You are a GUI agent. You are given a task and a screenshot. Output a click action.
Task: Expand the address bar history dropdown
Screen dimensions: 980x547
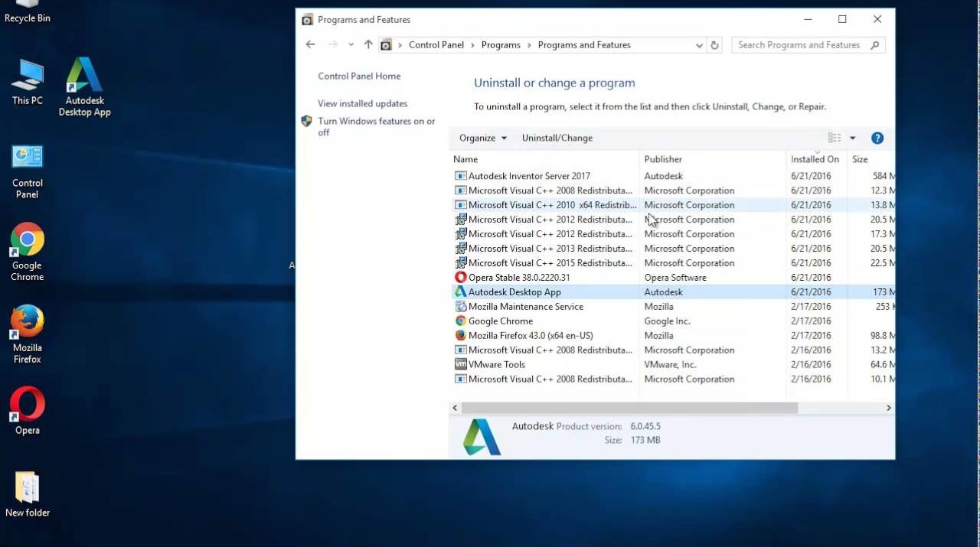[699, 45]
